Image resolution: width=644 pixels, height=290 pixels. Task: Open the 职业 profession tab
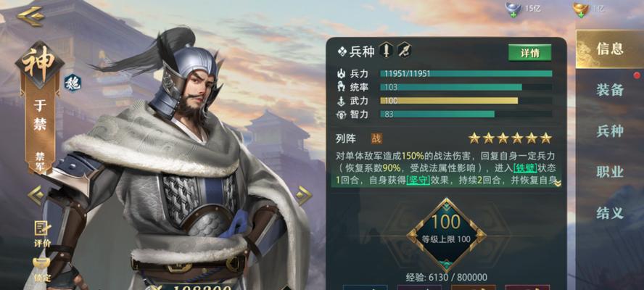click(x=610, y=172)
